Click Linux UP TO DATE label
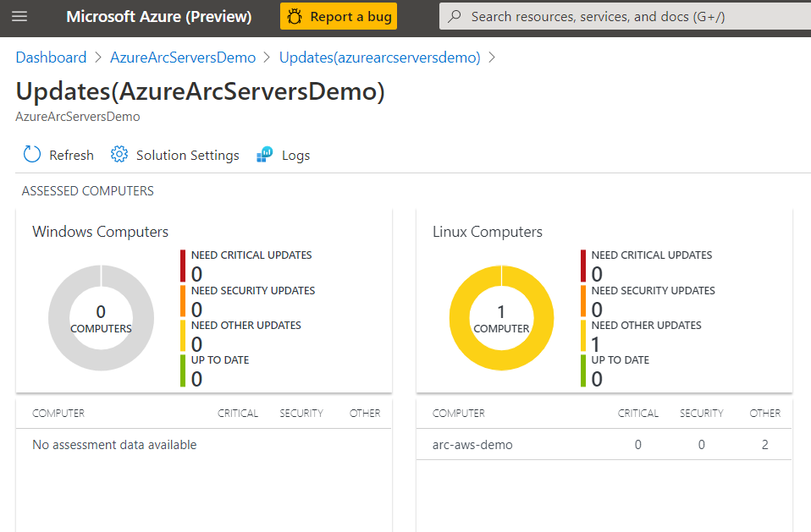 [621, 360]
